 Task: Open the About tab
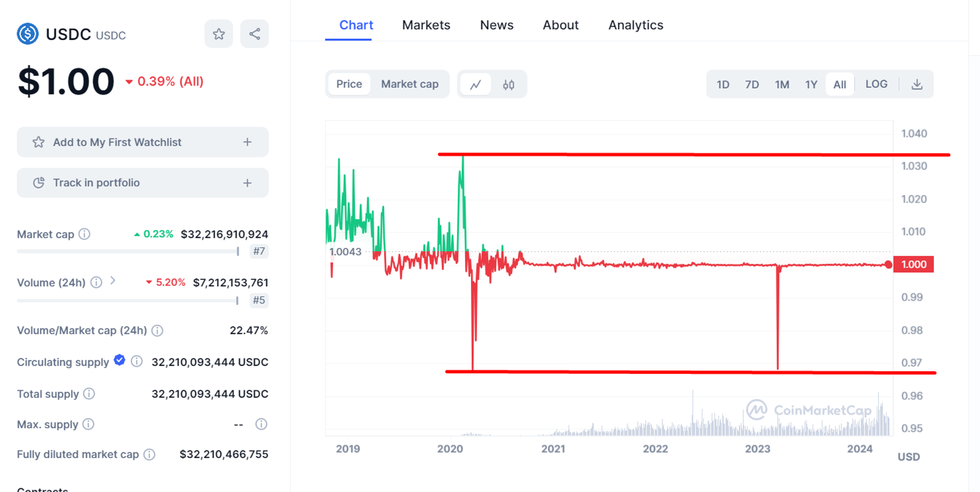[x=561, y=25]
